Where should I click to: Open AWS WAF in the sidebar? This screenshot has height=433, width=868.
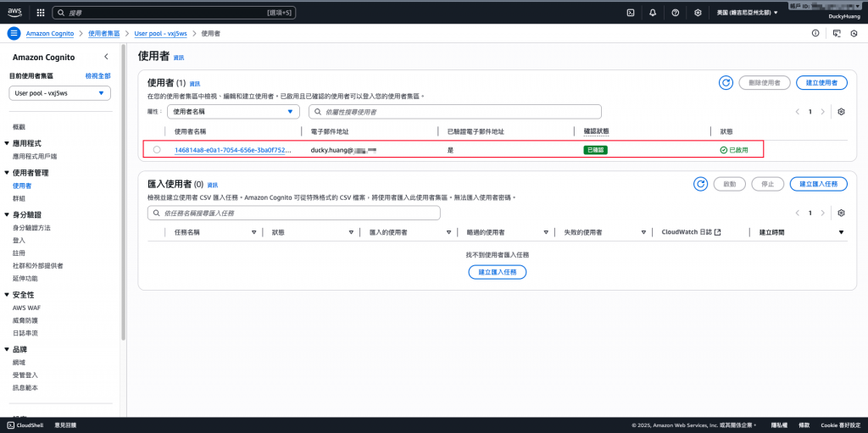click(26, 308)
